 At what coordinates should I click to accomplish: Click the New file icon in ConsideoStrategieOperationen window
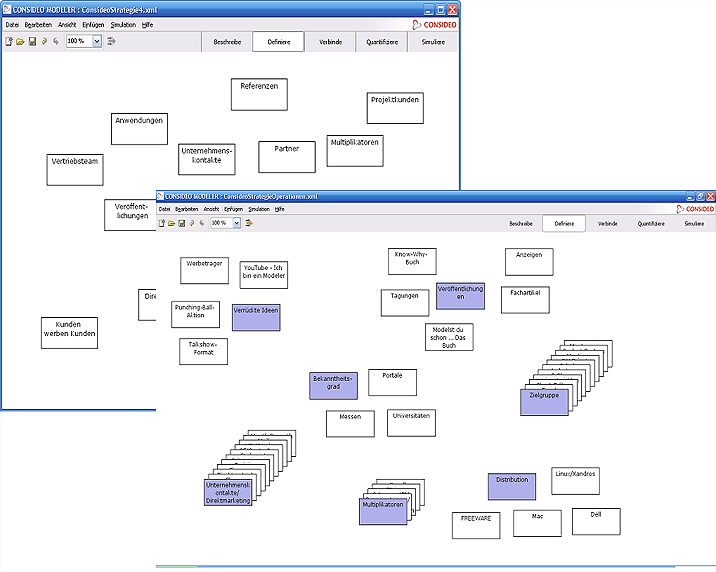click(162, 224)
